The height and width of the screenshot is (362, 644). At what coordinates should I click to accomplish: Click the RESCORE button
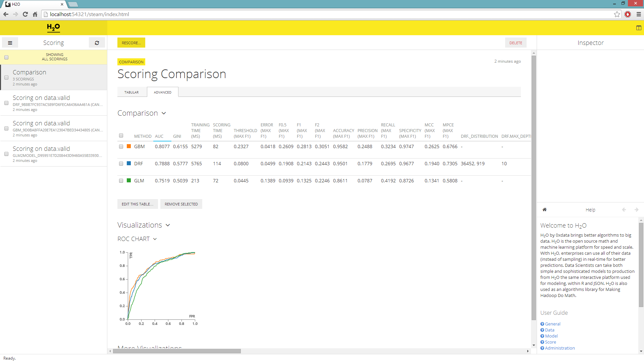coord(131,43)
